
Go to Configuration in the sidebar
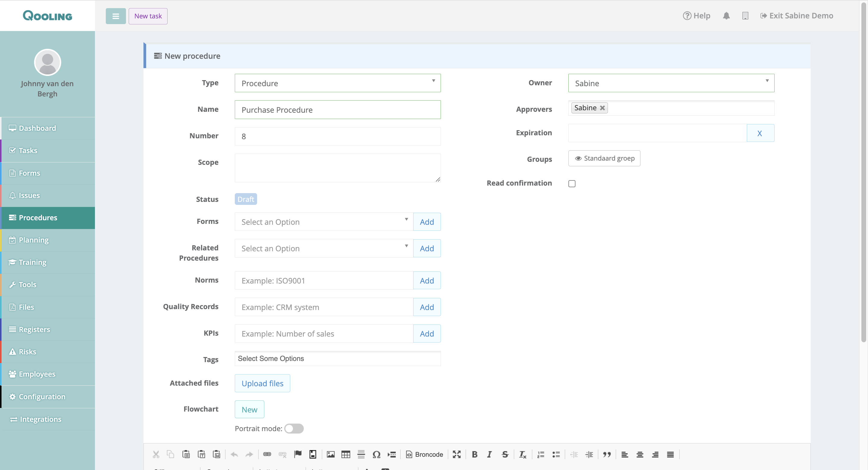point(42,396)
